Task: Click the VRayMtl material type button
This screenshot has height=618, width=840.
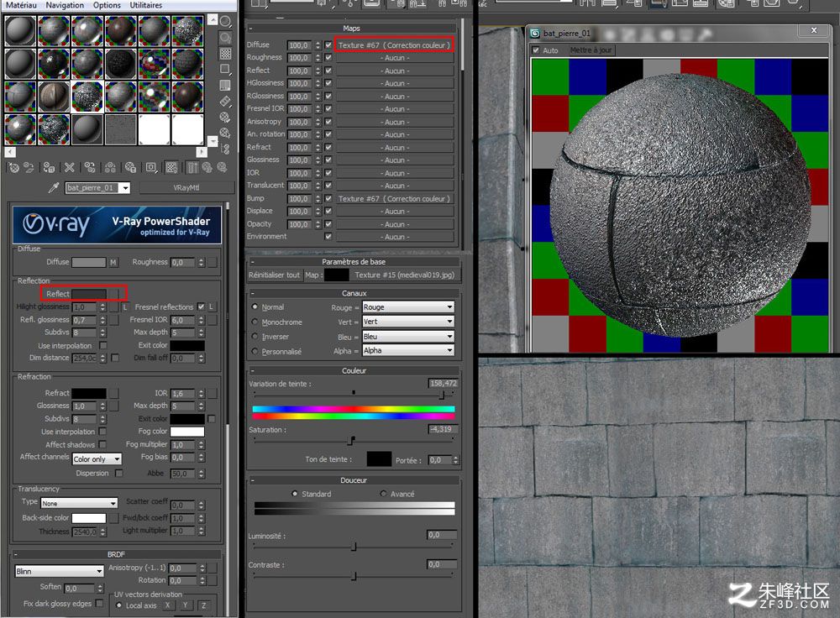Action: (186, 187)
